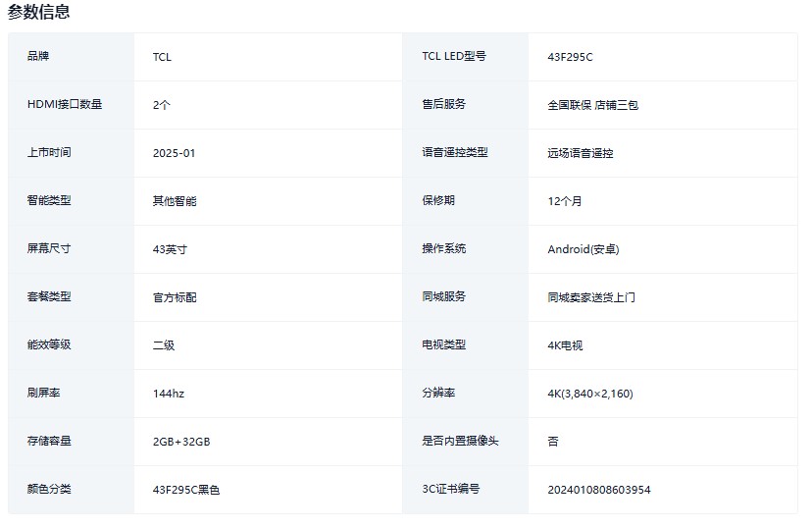Click the 43F295C黑色 color value
812x528 pixels.
click(x=186, y=490)
